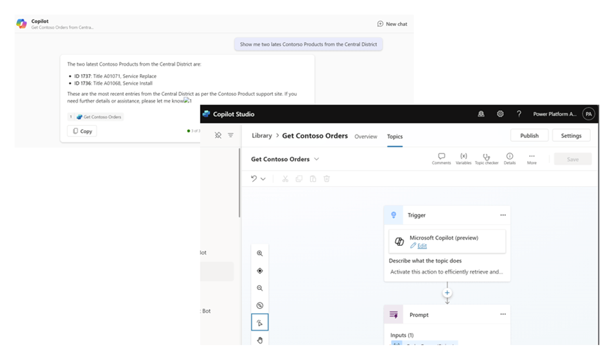Open the undo dropdown arrow
Viewport: 614px width, 364px height.
(x=263, y=179)
